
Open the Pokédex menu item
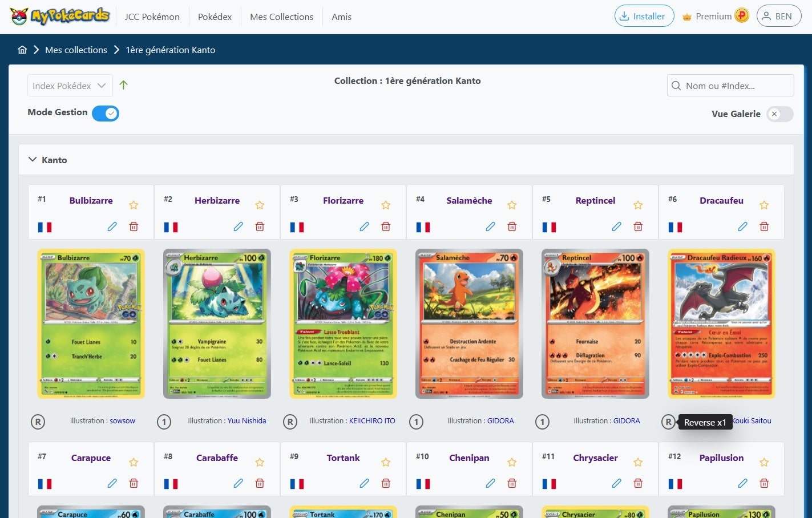click(215, 17)
